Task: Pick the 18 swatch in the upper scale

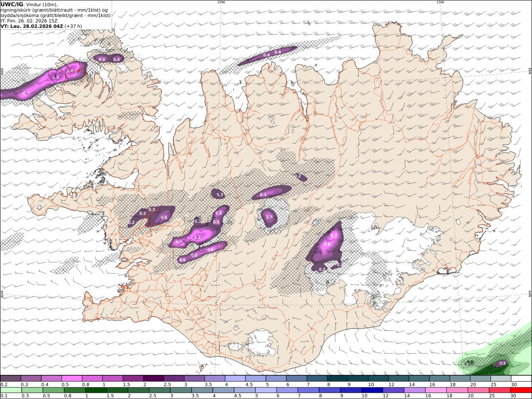Action: pos(459,378)
